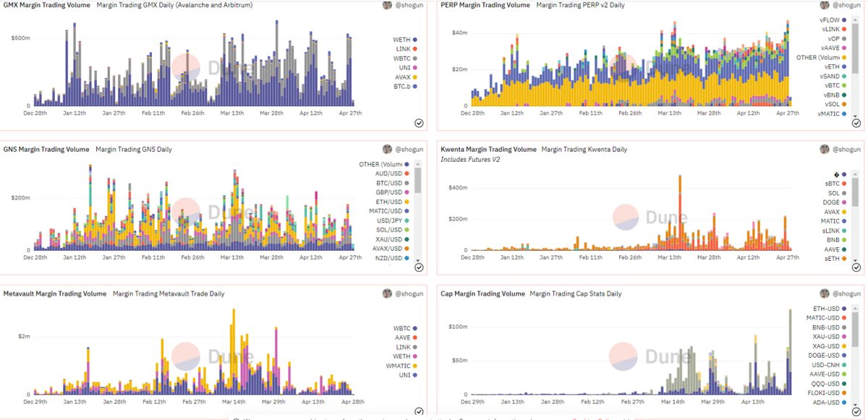Click the @shogun avatar on Metavault chart
Viewport: 868px width, 420px height.
click(x=388, y=293)
